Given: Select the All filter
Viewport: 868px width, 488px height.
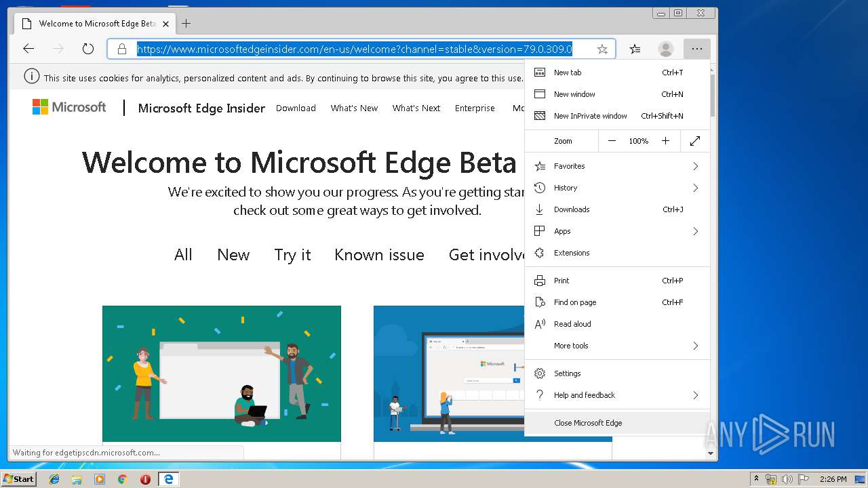Looking at the screenshot, I should pyautogui.click(x=183, y=255).
